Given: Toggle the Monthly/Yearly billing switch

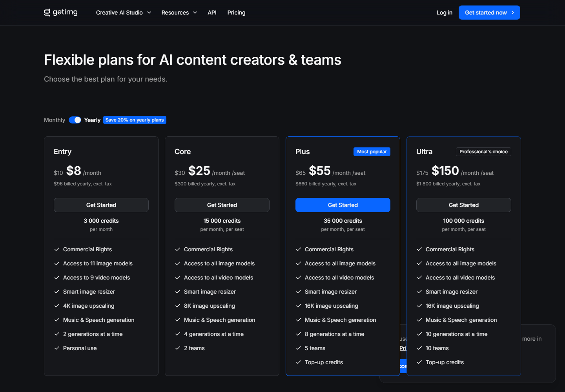Looking at the screenshot, I should pos(75,120).
